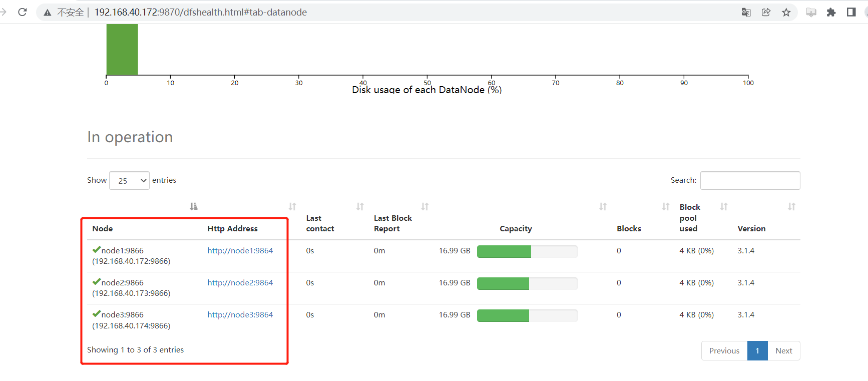Sort by Last Block Report arrows
The height and width of the screenshot is (381, 868).
click(424, 206)
